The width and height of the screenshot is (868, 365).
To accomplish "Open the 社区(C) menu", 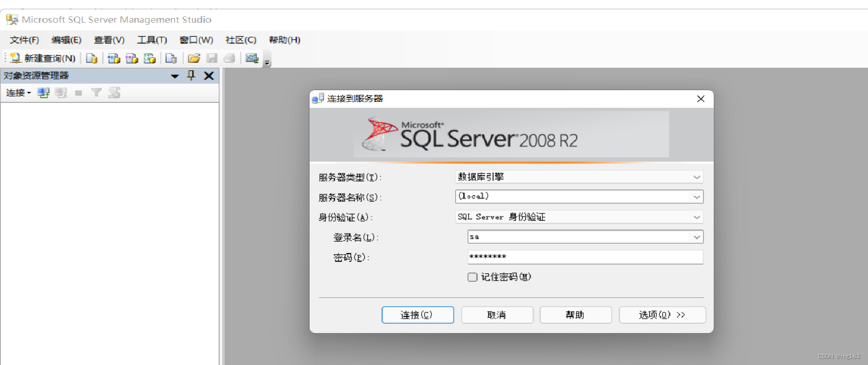I will (241, 40).
